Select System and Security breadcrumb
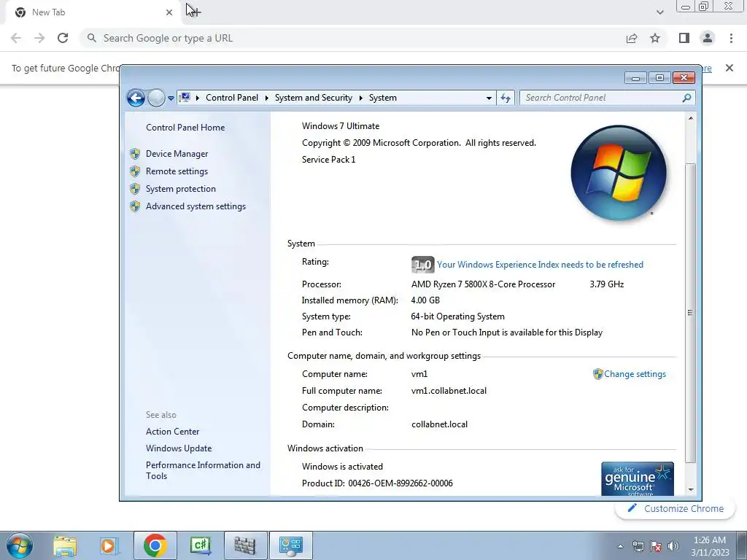Image resolution: width=747 pixels, height=560 pixels. (x=314, y=98)
